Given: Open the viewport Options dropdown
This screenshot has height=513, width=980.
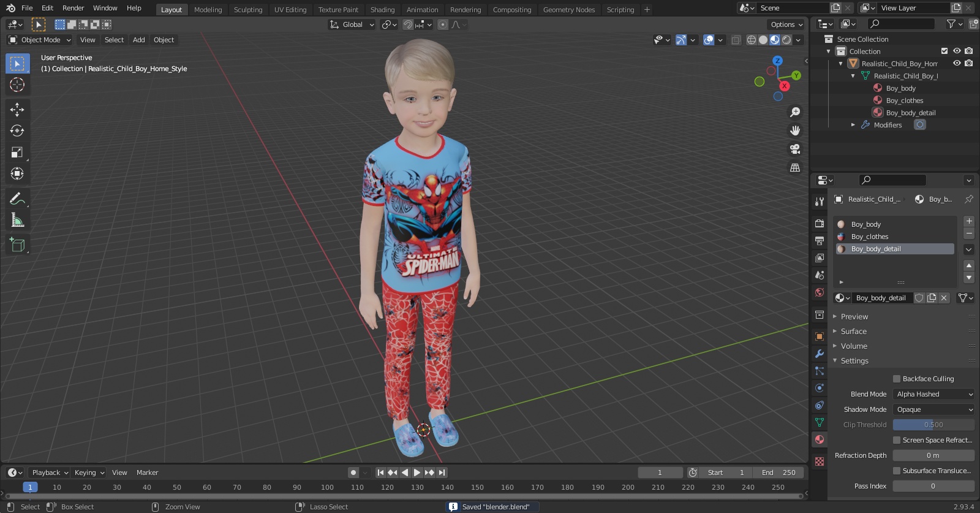Looking at the screenshot, I should click(786, 25).
